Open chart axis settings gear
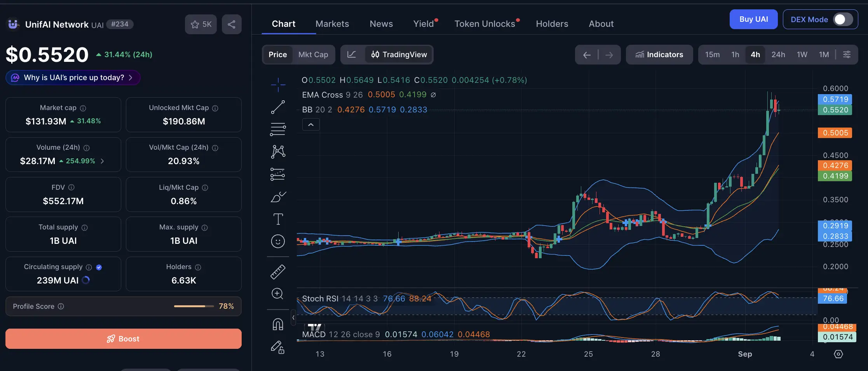This screenshot has height=371, width=868. point(838,354)
